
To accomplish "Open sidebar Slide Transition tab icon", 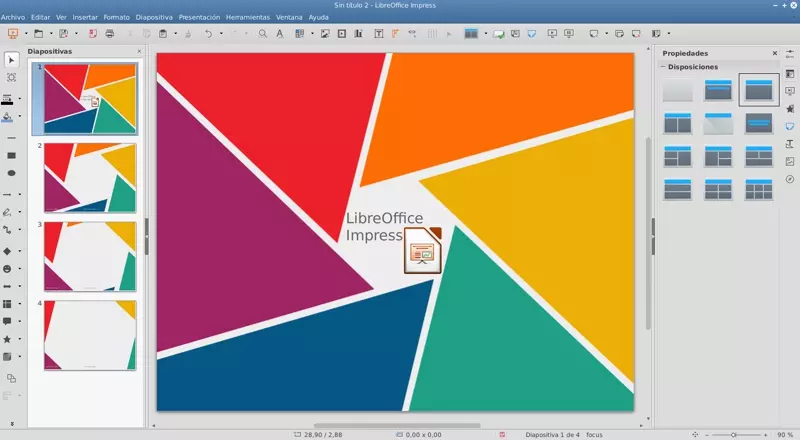I will (790, 91).
